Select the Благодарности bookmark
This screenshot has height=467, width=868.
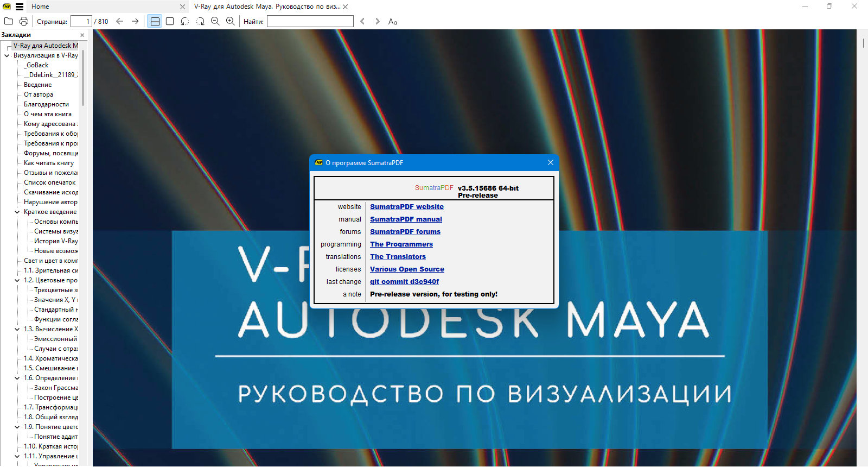tap(46, 104)
